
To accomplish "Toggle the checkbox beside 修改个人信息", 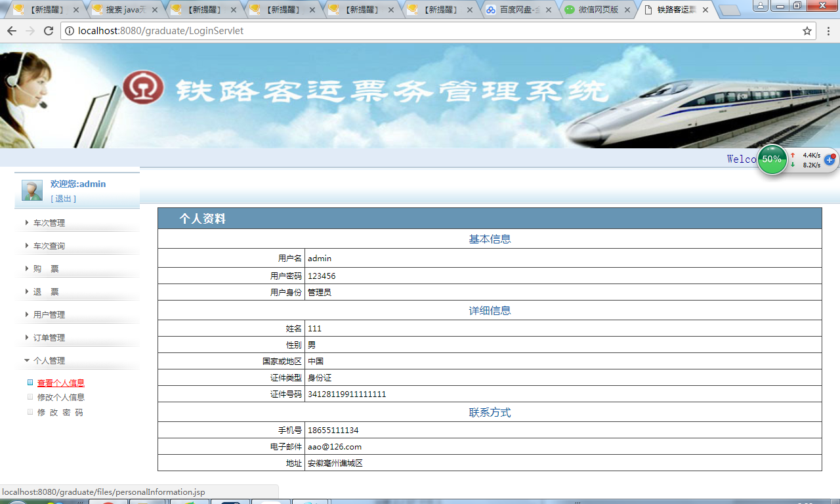I will (30, 397).
